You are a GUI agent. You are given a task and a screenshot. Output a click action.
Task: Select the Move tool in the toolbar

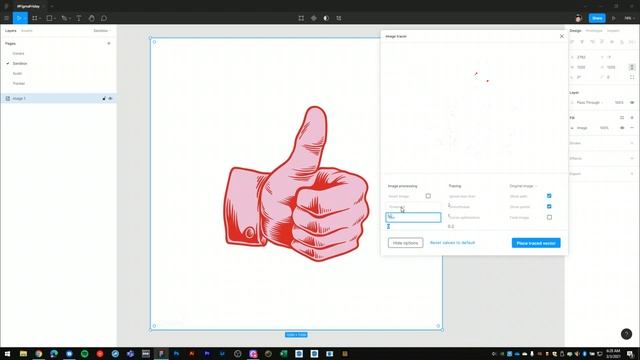pos(19,18)
